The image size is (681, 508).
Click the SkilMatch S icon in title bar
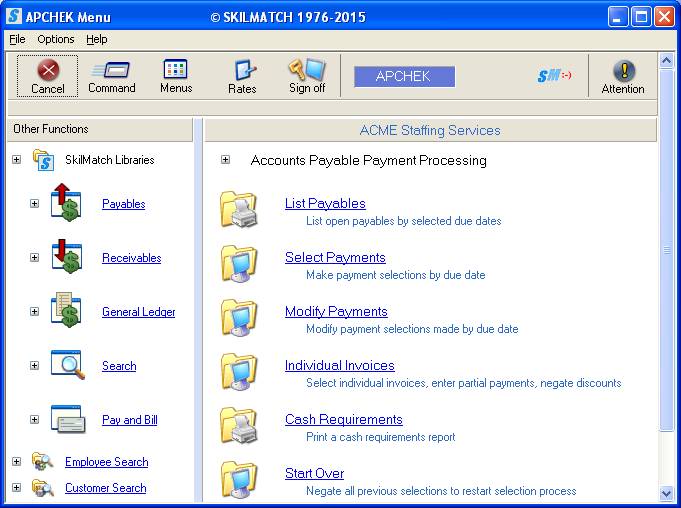coord(14,16)
